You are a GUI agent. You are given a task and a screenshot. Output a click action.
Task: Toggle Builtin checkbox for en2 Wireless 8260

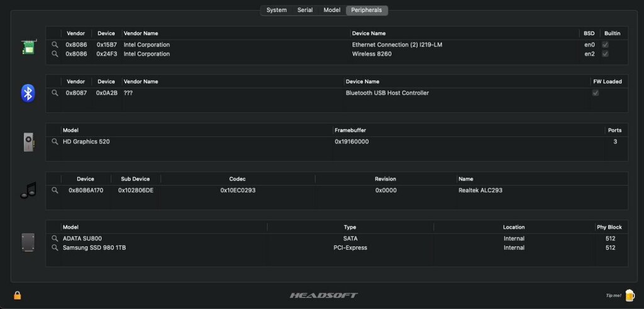click(605, 54)
